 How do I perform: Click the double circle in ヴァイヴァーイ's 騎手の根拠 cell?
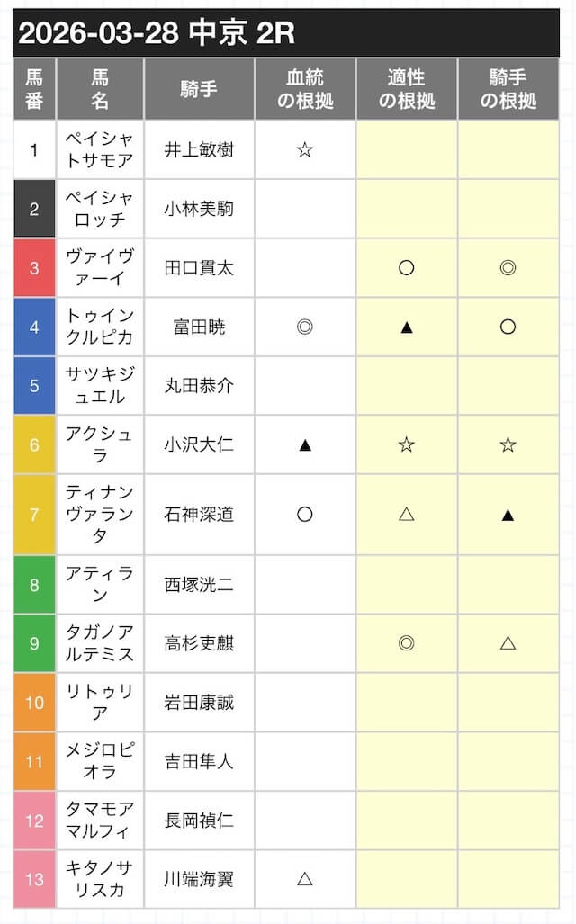(x=508, y=267)
